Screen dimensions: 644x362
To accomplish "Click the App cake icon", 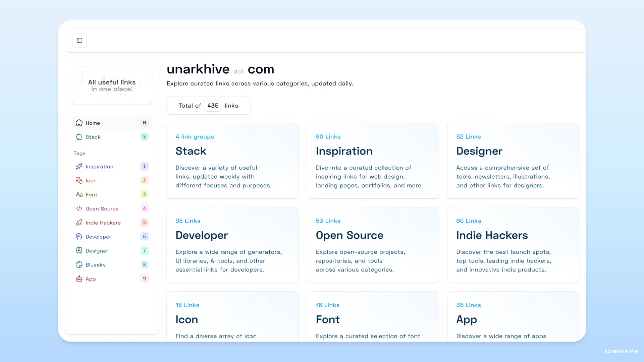I will 79,279.
